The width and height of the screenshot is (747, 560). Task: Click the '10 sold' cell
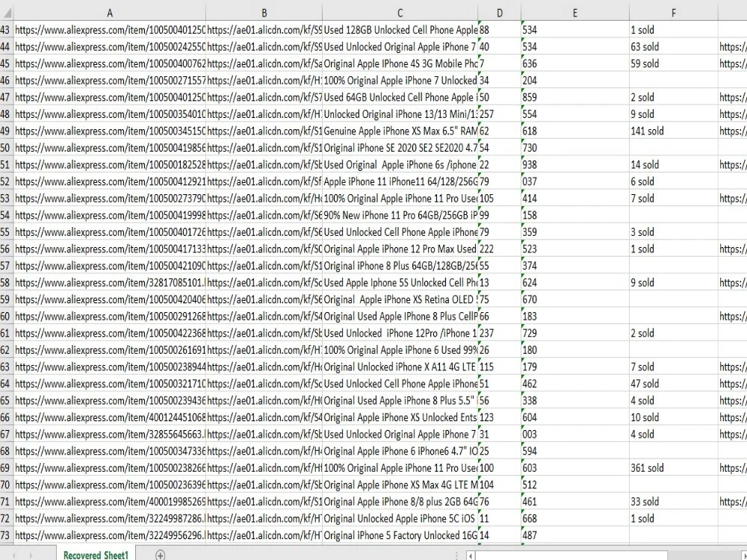click(x=674, y=417)
